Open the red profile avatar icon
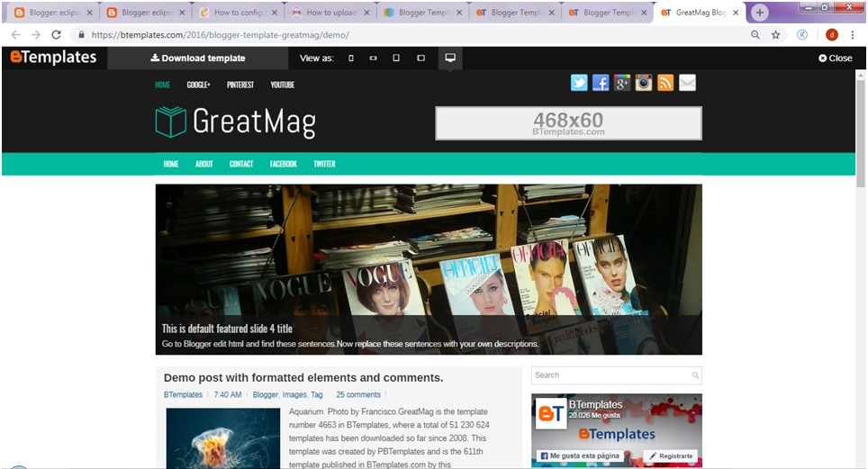Viewport: 868px width, 469px height. [x=831, y=35]
